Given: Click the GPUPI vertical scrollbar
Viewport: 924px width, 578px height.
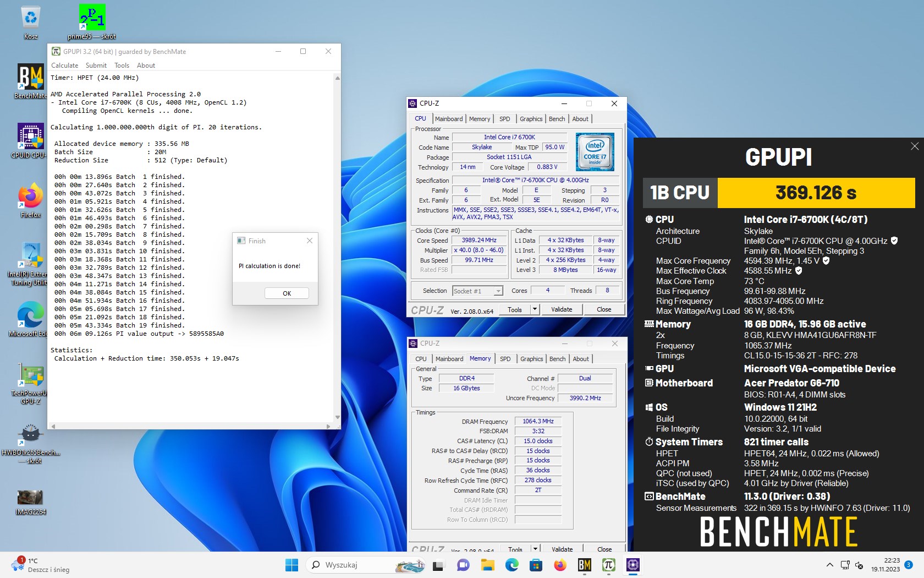Looking at the screenshot, I should (x=337, y=248).
